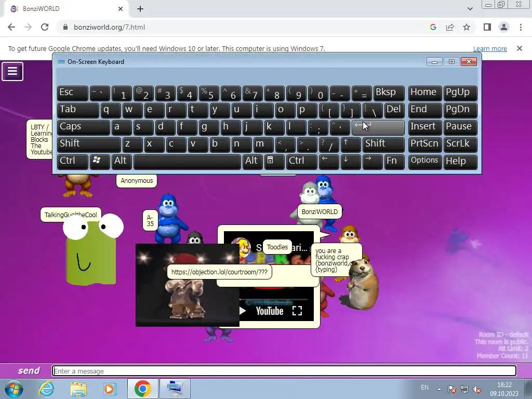Toggle the Fn key on the keyboard
Viewport: 532px width, 399px height.
pos(394,161)
